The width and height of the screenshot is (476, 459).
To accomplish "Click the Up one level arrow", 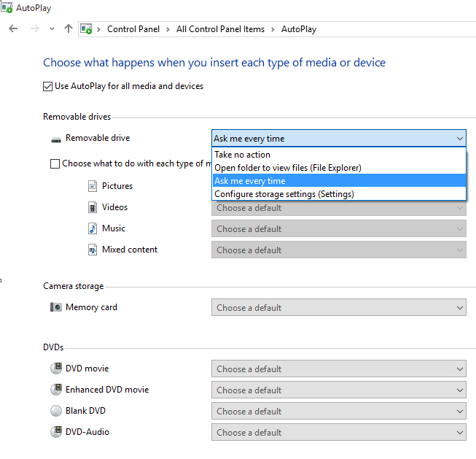I will [69, 29].
